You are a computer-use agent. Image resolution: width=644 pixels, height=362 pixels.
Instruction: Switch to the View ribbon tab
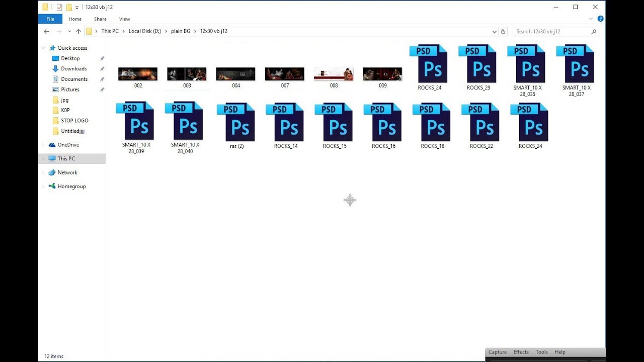tap(124, 19)
